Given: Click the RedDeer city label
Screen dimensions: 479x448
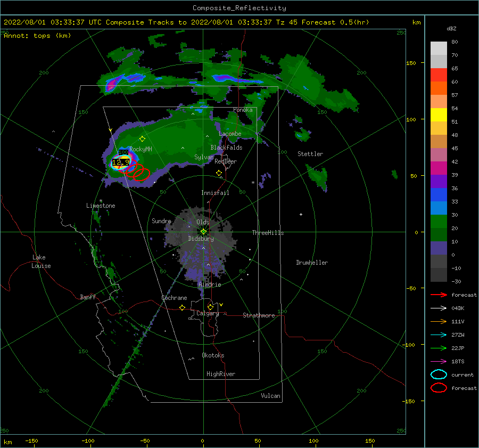Looking at the screenshot, I should 226,161.
